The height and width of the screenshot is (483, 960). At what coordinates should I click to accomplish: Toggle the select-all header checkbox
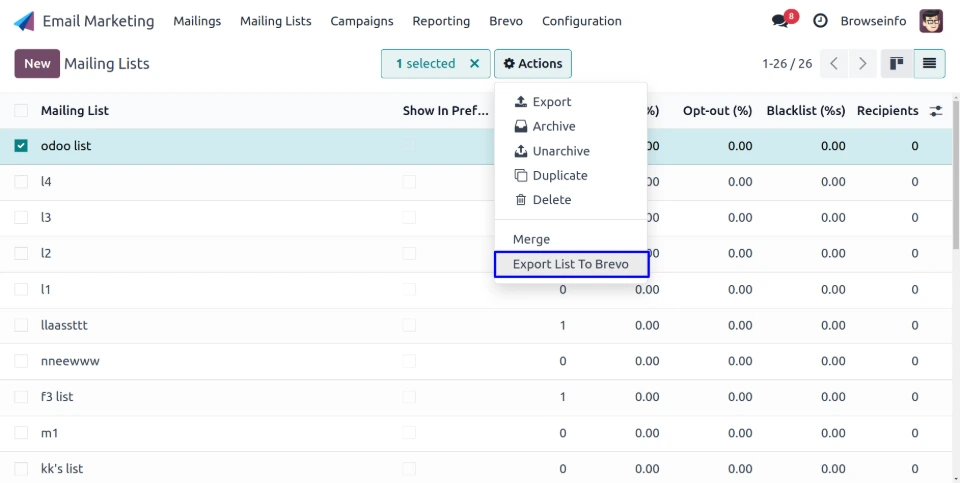[21, 111]
